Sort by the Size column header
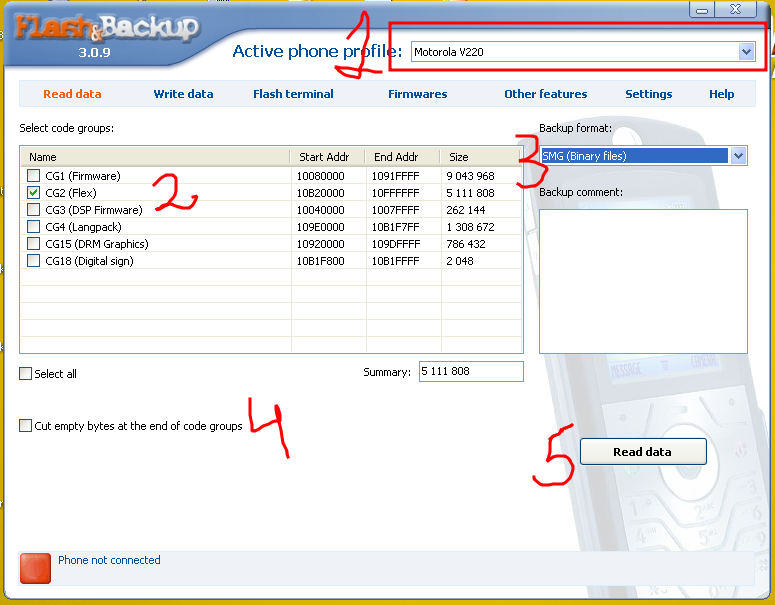This screenshot has height=605, width=775. (481, 157)
